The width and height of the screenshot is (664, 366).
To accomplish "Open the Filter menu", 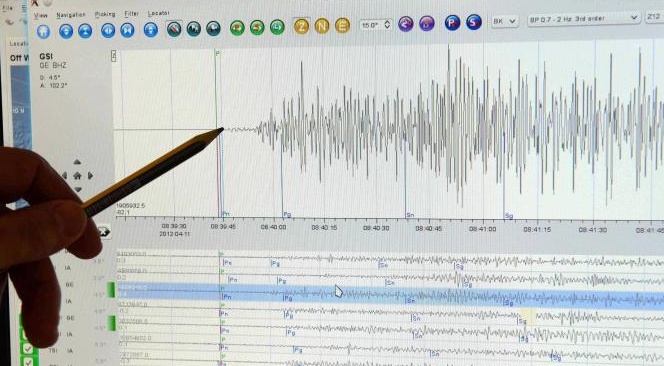I will point(132,14).
